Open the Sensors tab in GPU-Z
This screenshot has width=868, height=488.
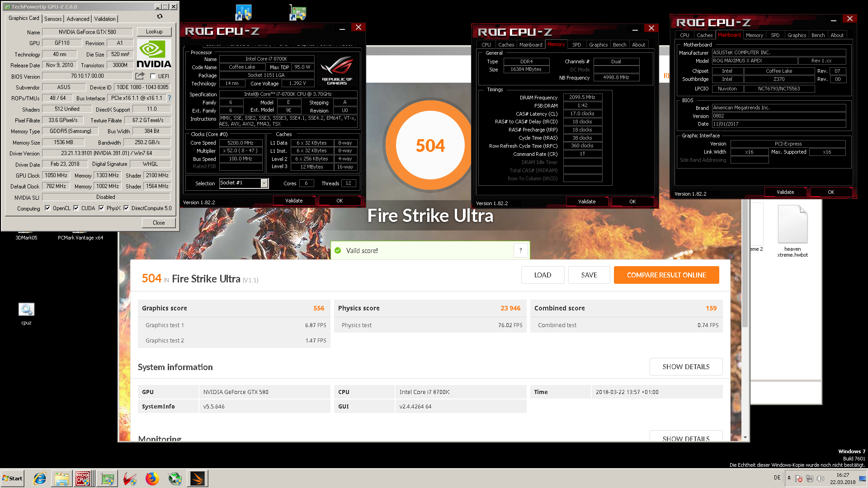[53, 19]
